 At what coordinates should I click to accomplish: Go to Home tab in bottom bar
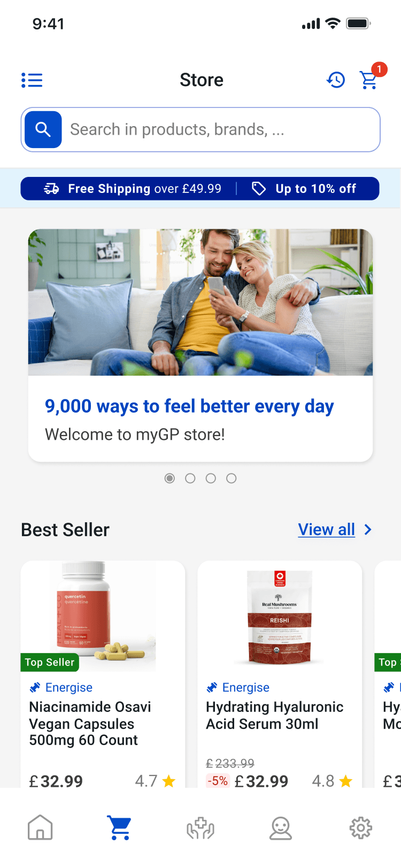[40, 827]
